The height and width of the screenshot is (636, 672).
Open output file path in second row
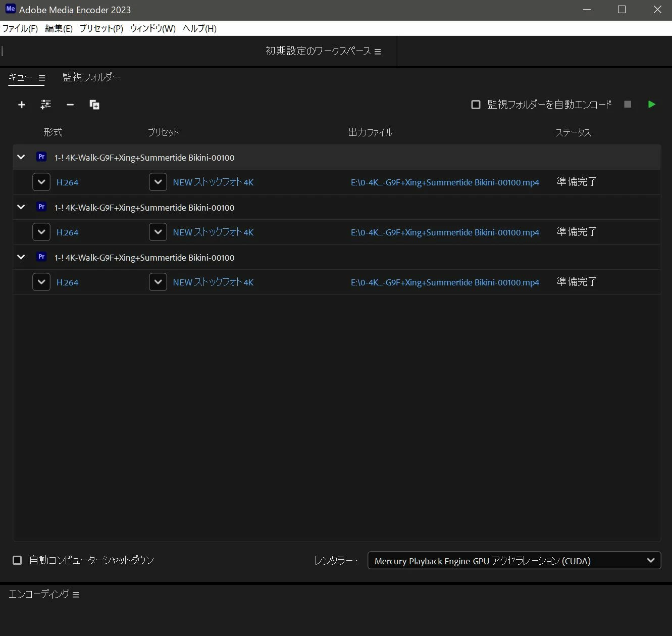point(445,232)
